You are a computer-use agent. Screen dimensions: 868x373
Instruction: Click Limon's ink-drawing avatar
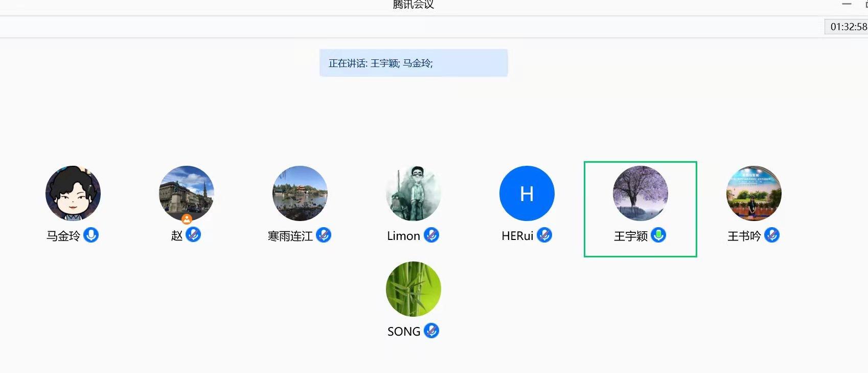pyautogui.click(x=414, y=193)
